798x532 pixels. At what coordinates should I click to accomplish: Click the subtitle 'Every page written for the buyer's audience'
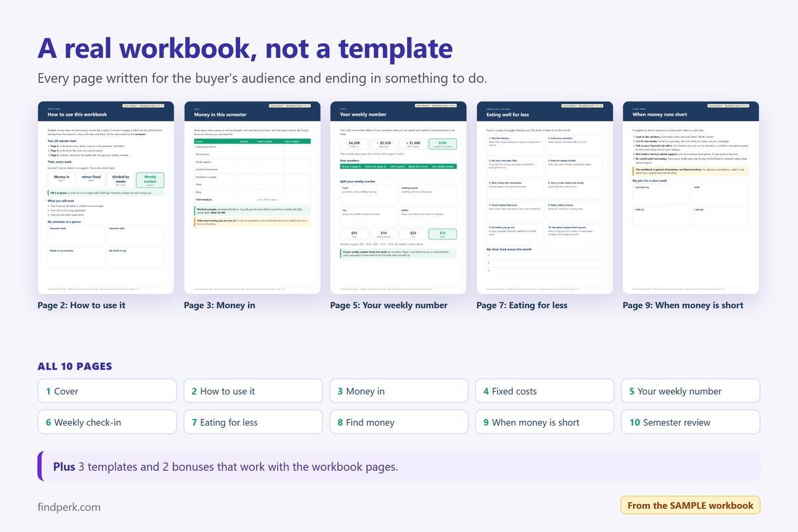(263, 78)
